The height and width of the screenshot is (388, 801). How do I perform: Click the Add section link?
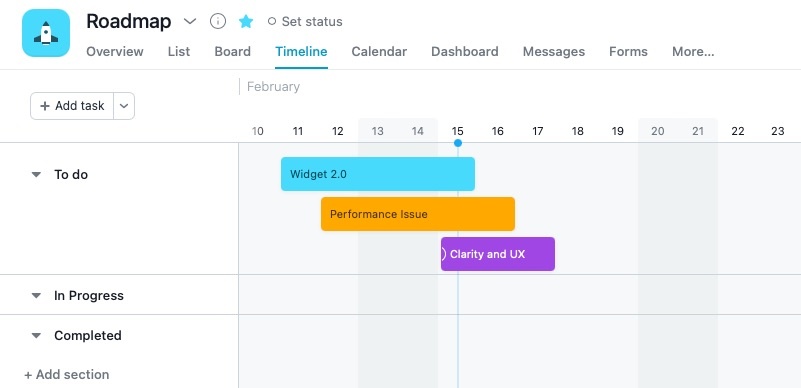66,374
